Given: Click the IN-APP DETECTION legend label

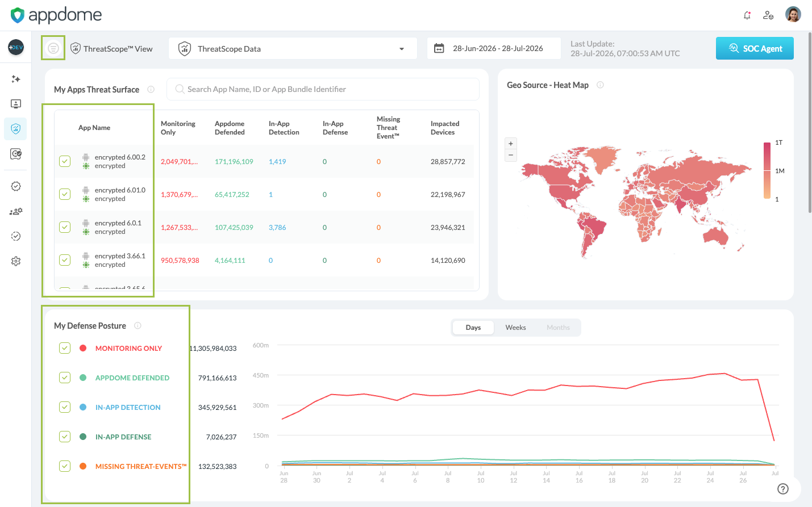Looking at the screenshot, I should click(128, 407).
